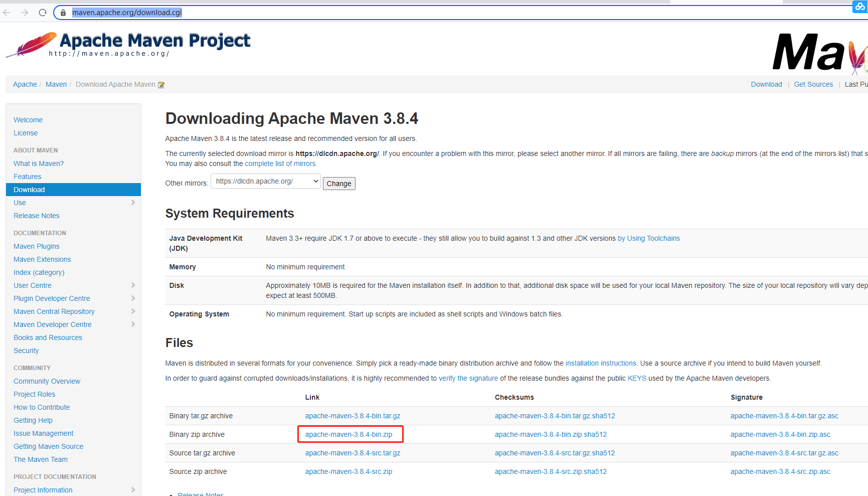Open apache-maven-3.8.4-bin.zip.sha512 checksum

551,434
